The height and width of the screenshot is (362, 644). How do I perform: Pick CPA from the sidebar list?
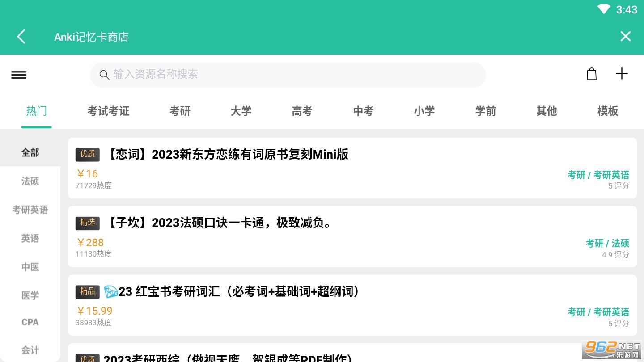[x=30, y=322]
